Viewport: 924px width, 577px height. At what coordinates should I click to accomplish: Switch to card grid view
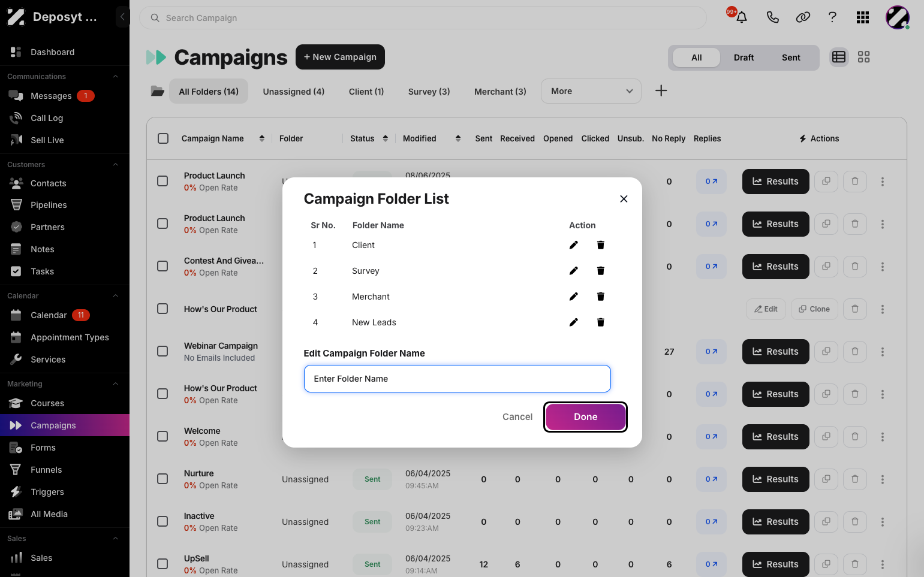pyautogui.click(x=863, y=57)
